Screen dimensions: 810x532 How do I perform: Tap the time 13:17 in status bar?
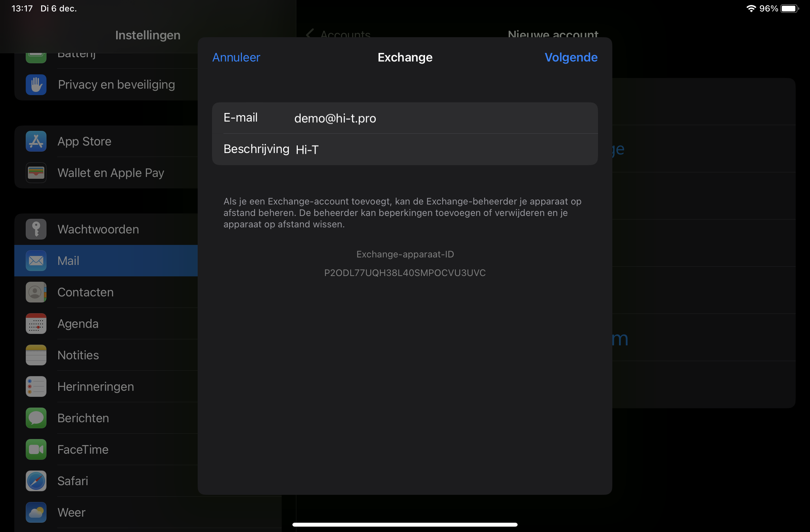pos(22,8)
